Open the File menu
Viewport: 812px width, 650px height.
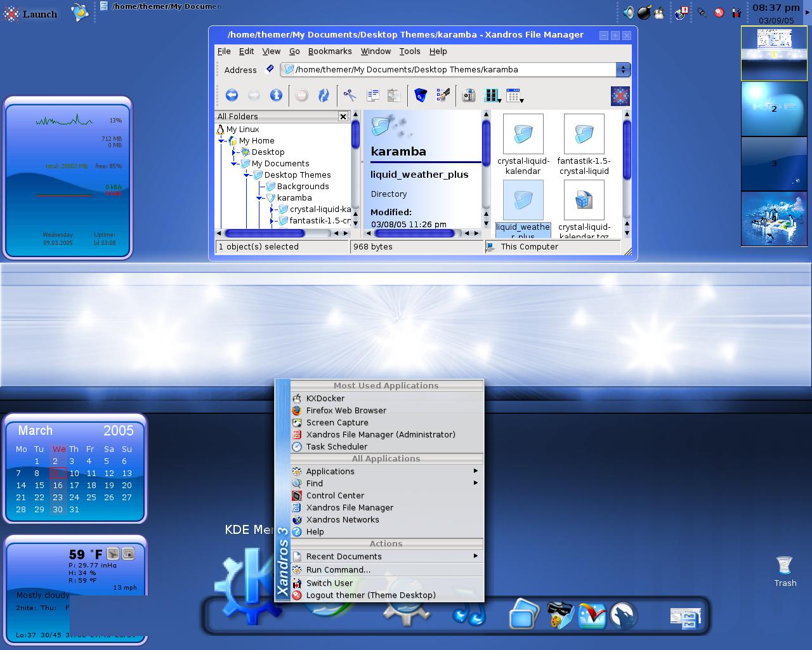point(224,51)
